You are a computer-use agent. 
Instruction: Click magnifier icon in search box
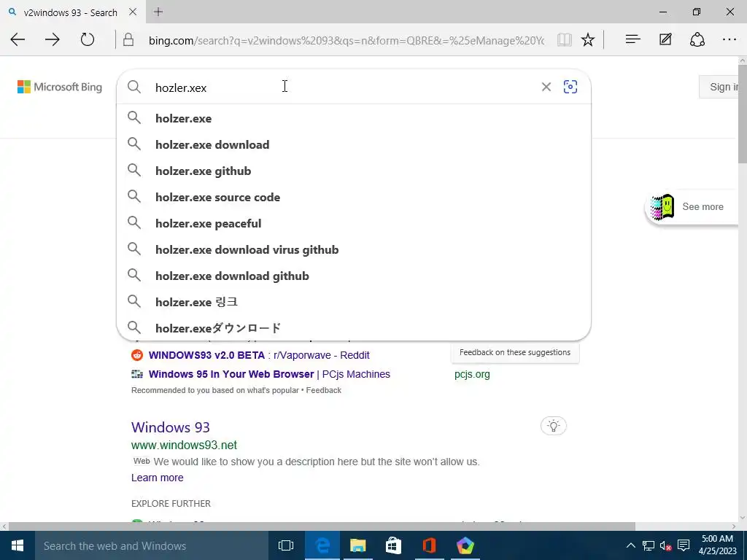click(134, 87)
